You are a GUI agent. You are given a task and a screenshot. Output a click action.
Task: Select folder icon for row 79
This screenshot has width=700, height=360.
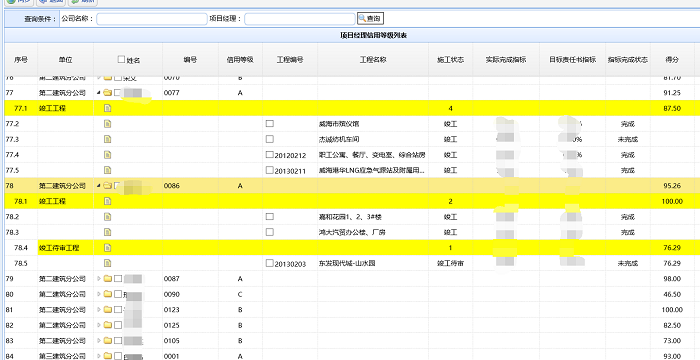107,279
